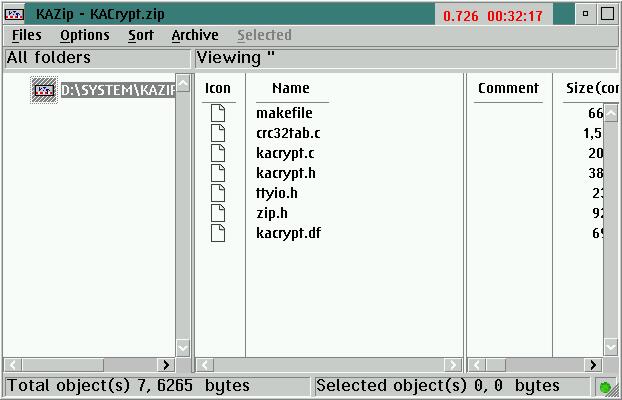Click the Comment column header
Screen dimensions: 622x400
click(508, 88)
